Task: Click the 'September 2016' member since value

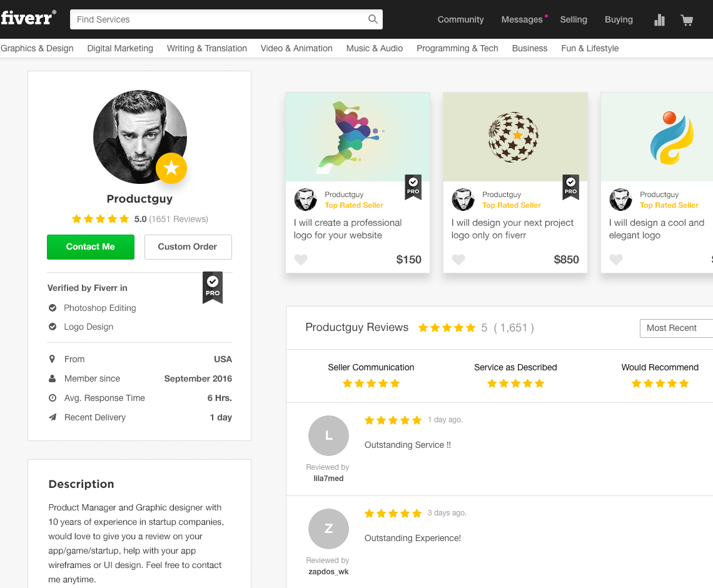Action: tap(198, 378)
